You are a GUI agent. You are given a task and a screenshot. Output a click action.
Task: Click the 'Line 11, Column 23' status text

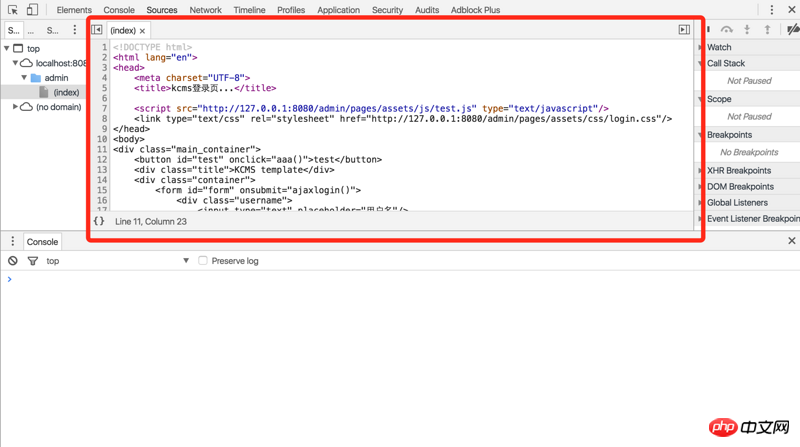(x=151, y=221)
